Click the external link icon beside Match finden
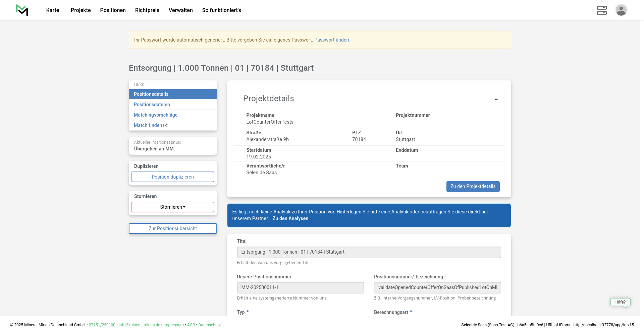Viewport: 644px width, 333px height. pos(165,125)
